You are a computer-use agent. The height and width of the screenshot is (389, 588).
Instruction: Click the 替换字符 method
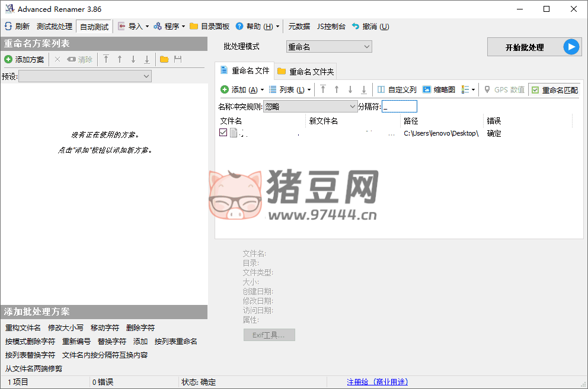click(x=112, y=341)
